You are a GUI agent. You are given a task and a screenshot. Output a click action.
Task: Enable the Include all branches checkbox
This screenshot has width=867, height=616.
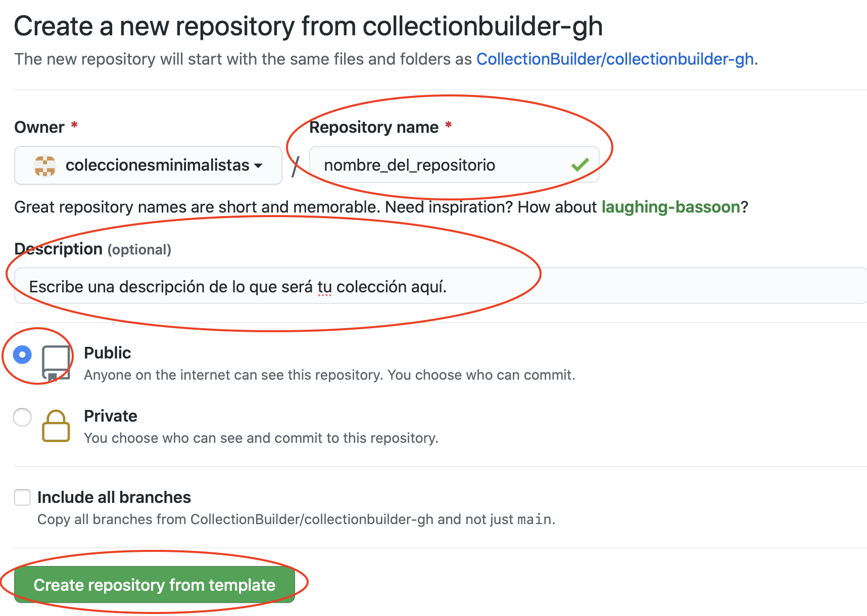pos(22,497)
